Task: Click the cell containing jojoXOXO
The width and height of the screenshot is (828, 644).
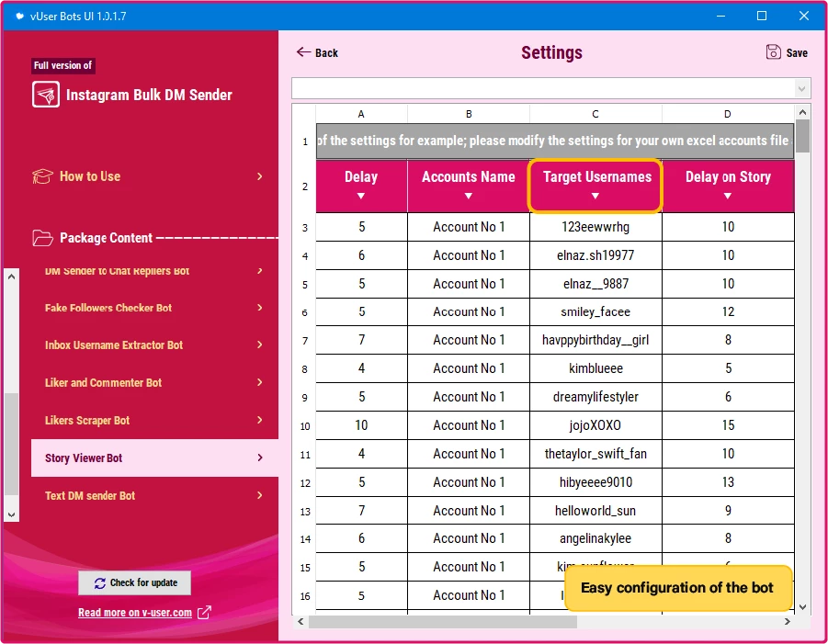Action: [595, 425]
